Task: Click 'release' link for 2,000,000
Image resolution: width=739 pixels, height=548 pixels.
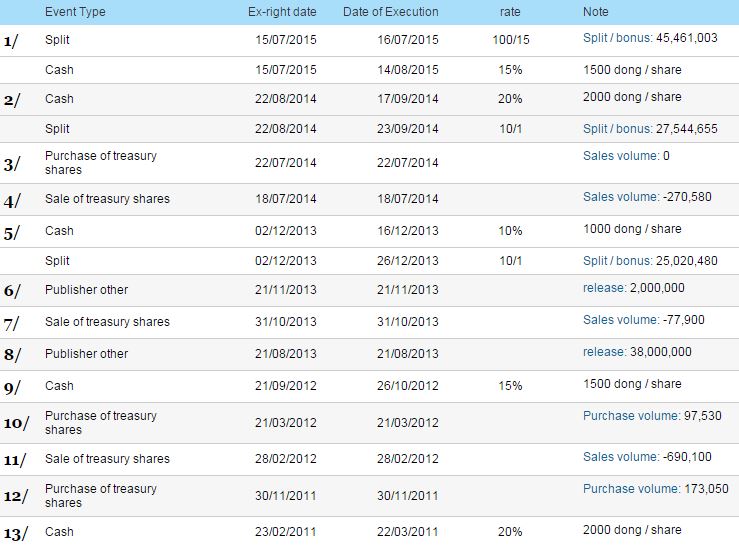Action: coord(604,288)
